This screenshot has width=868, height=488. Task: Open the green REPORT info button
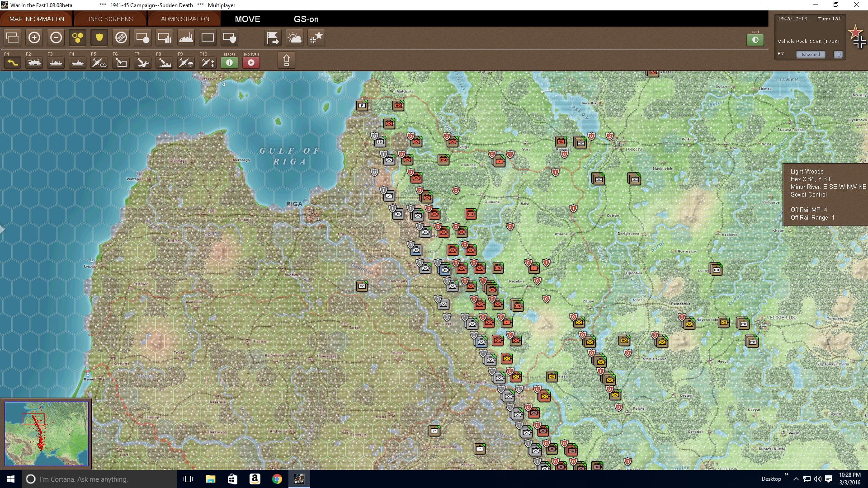tap(229, 63)
